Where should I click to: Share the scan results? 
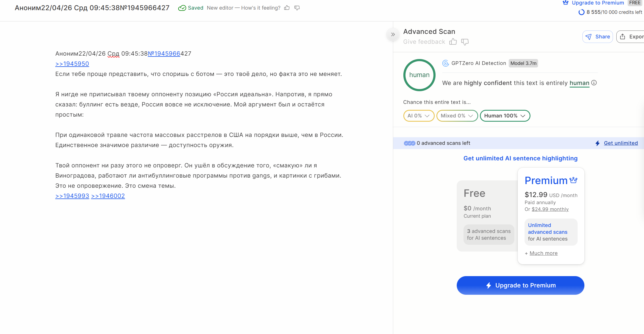coord(598,37)
